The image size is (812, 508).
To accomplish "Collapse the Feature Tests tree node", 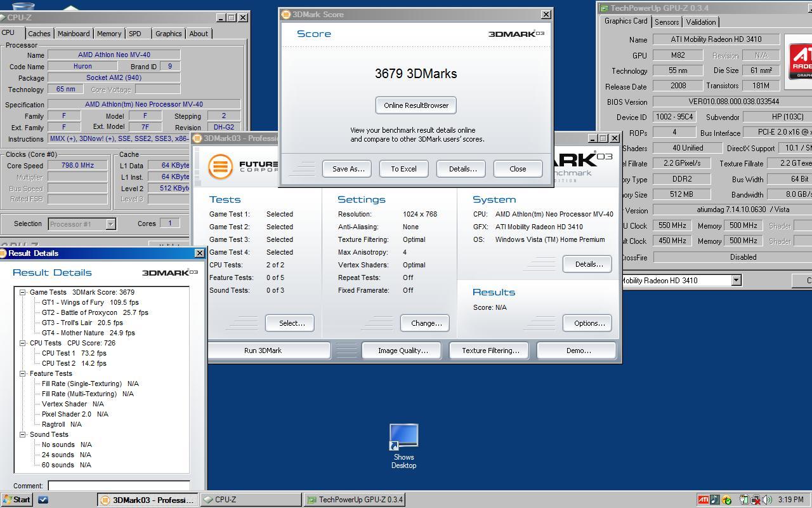I will 22,374.
